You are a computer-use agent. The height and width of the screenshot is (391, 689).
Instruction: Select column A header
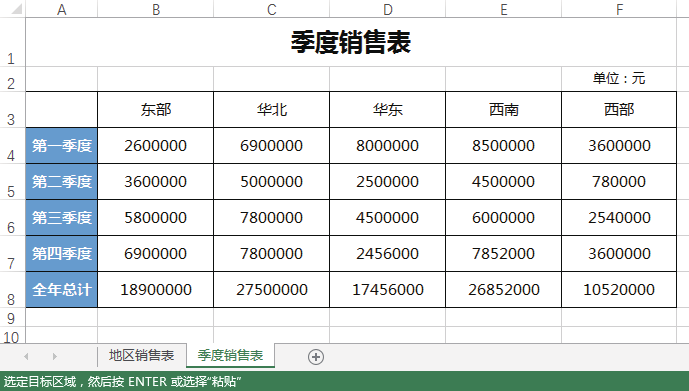click(x=62, y=9)
